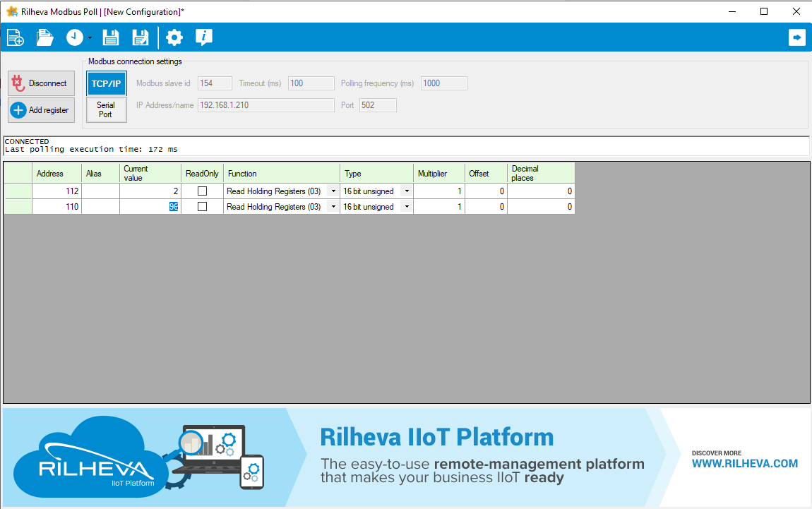Viewport: 812px width, 509px height.
Task: Select the TCP/IP connection mode
Action: pyautogui.click(x=106, y=83)
